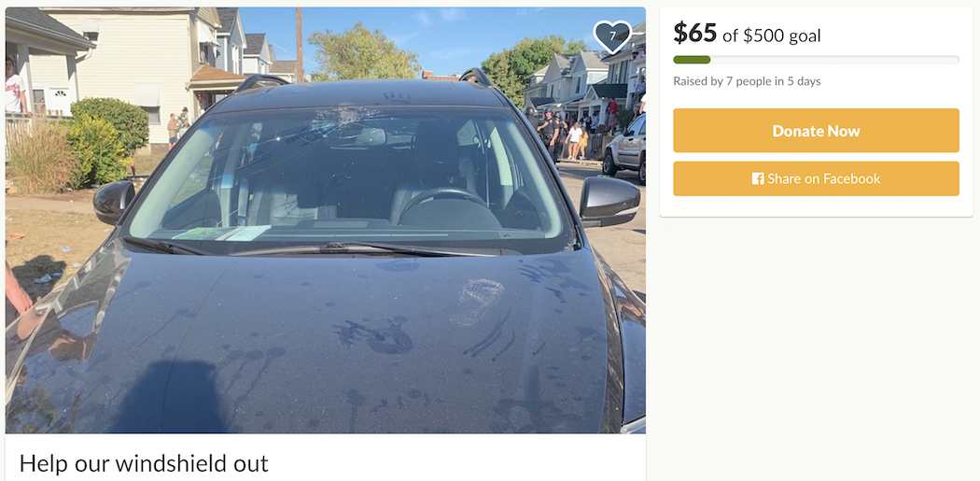Click the Facebook logo in the share button
Viewport: 980px width, 481px height.
click(x=758, y=179)
